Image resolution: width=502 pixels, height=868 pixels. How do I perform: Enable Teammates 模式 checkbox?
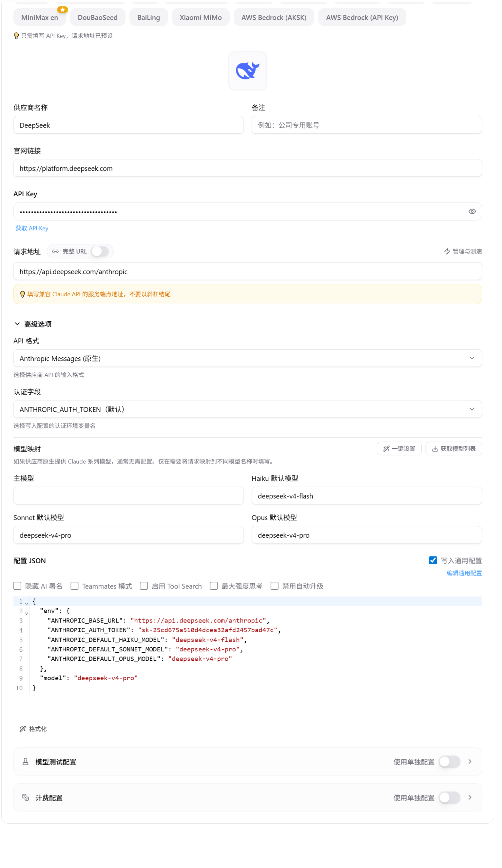pos(74,586)
